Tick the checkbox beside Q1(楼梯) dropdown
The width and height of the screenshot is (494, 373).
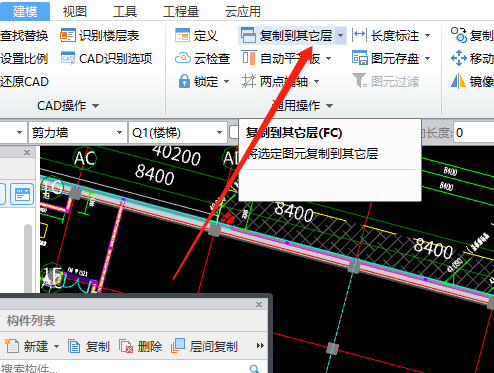click(234, 132)
